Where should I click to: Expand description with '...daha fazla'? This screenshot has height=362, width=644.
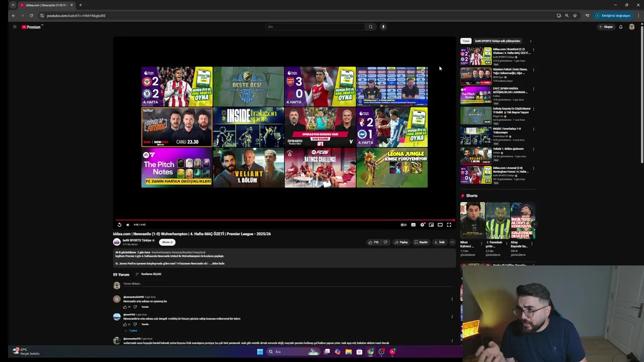(x=217, y=263)
